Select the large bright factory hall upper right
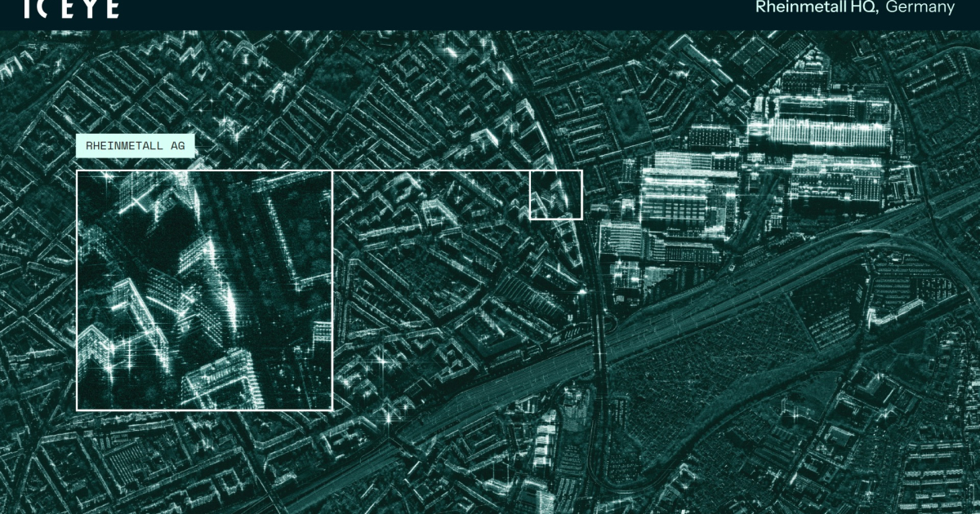 [821, 122]
